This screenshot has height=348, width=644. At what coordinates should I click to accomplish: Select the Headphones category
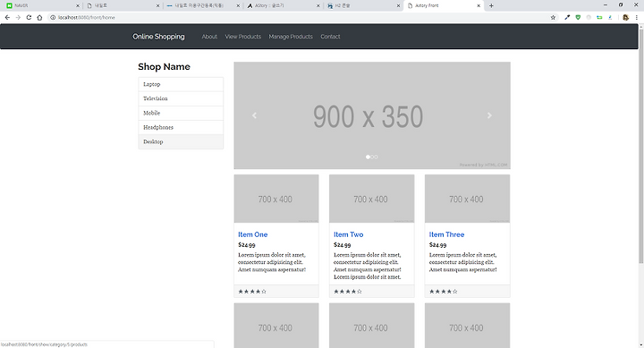point(181,127)
